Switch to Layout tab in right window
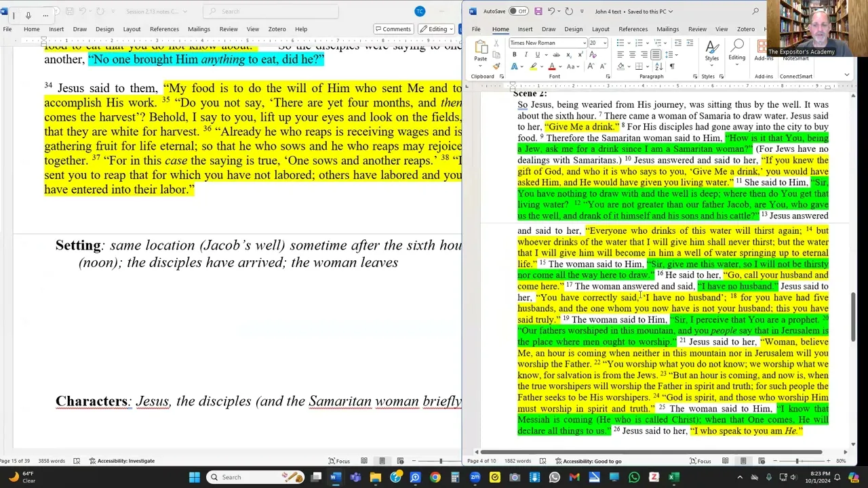This screenshot has height=488, width=868. click(600, 29)
